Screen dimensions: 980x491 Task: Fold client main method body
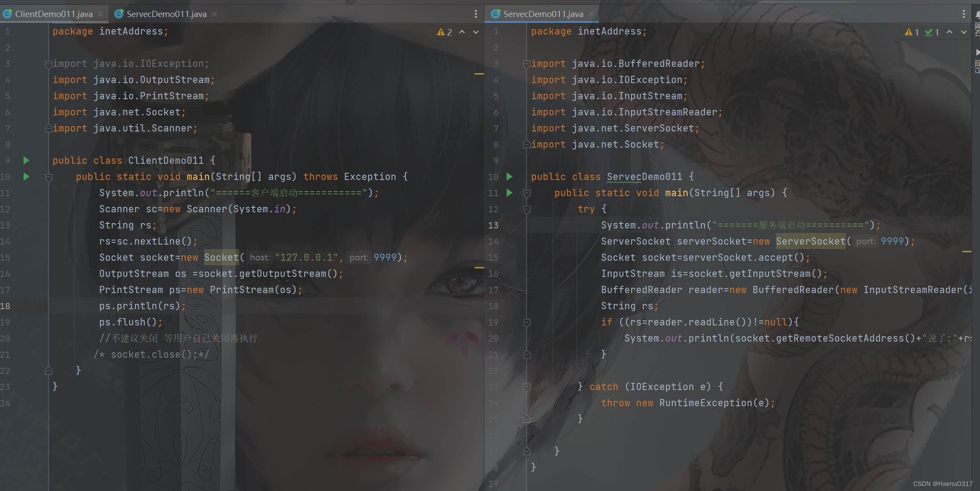coord(48,177)
